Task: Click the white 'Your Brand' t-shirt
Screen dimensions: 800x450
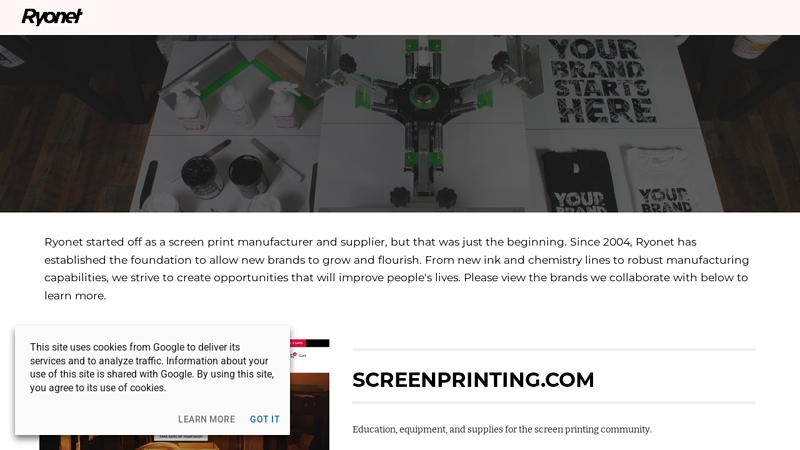Action: click(x=663, y=180)
